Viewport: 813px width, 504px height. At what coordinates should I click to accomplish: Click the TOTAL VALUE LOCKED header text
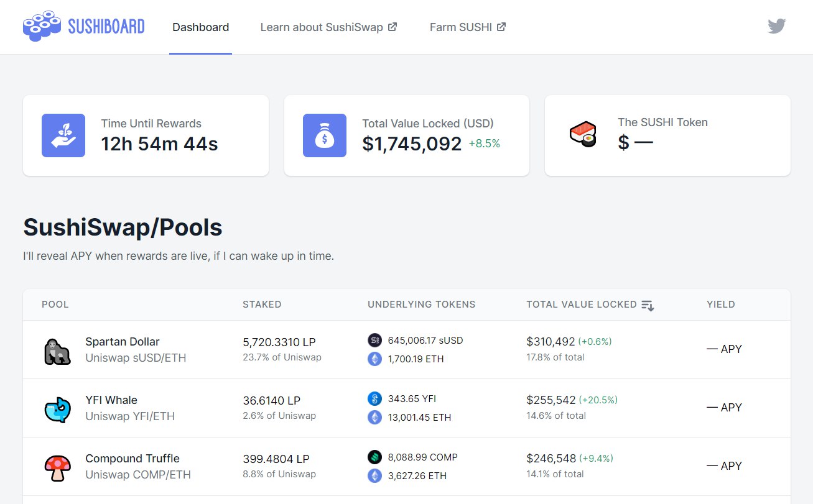click(x=582, y=305)
